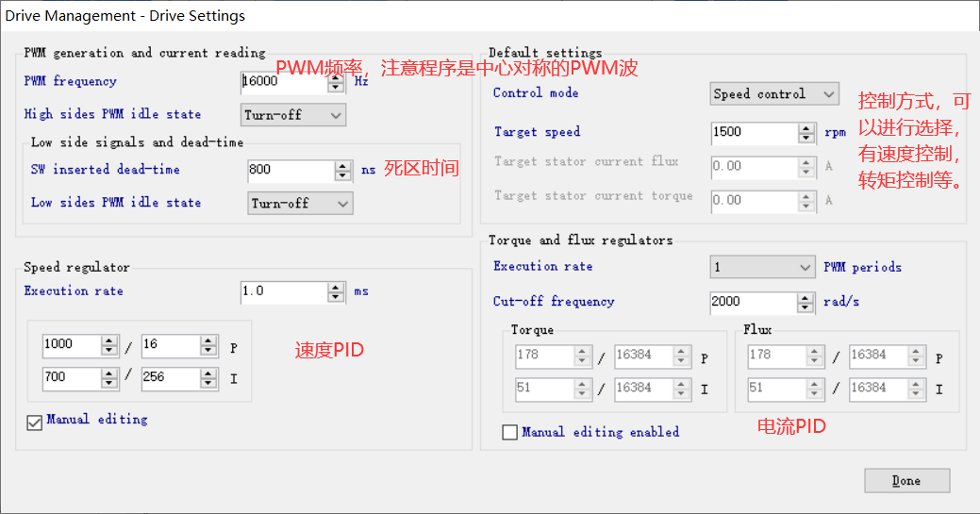980x514 pixels.
Task: Uncheck Manual editing checkbox
Action: pyautogui.click(x=34, y=423)
